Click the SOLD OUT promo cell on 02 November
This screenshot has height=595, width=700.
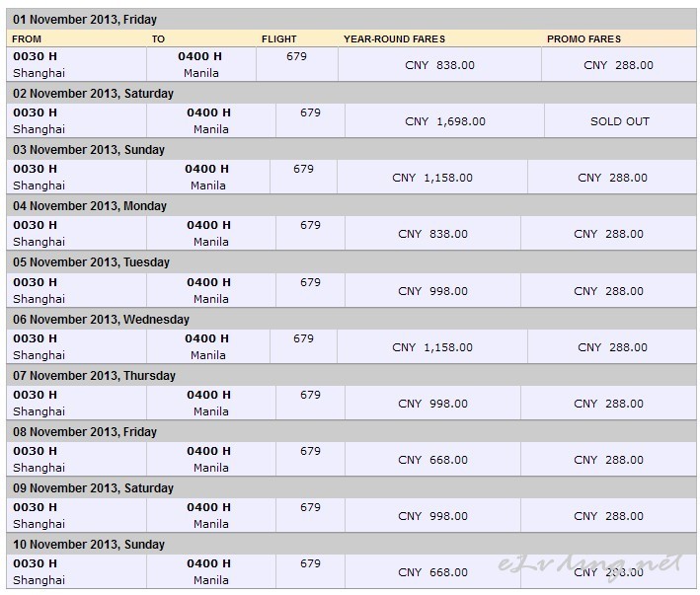tap(620, 121)
